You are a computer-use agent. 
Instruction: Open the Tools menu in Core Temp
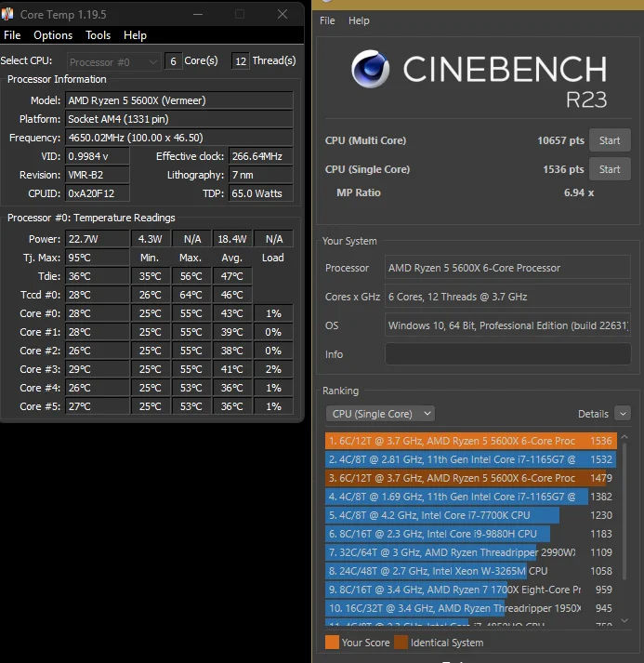(98, 35)
